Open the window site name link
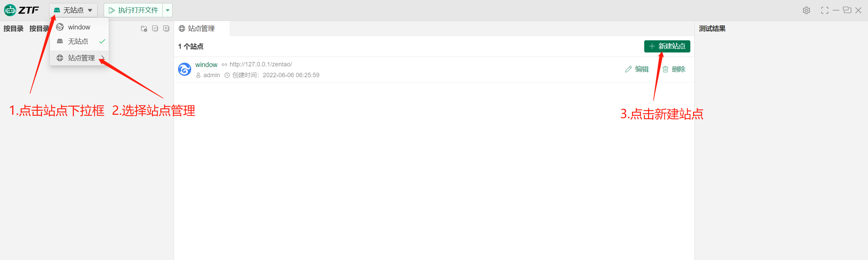 pyautogui.click(x=206, y=65)
